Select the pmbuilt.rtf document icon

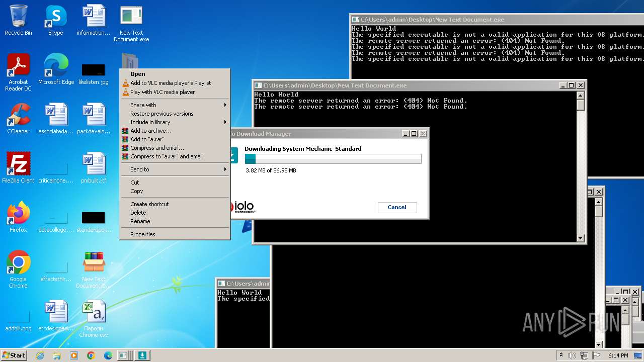coord(94,168)
